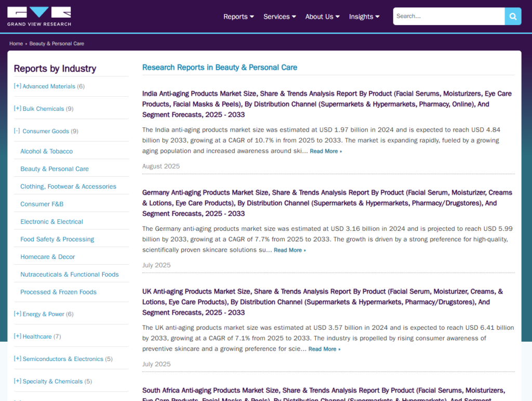
Task: Read more on UK anti-aging report
Action: pyautogui.click(x=324, y=349)
